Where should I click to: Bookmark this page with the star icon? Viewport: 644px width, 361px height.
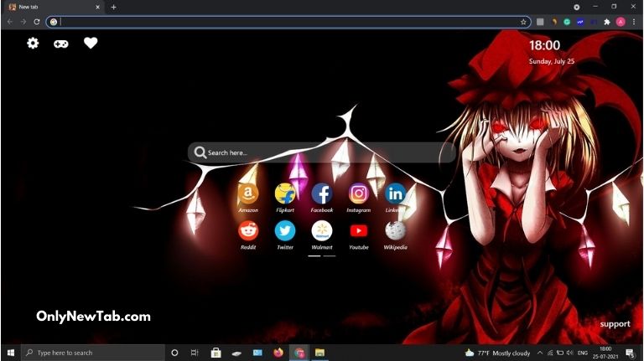point(523,22)
